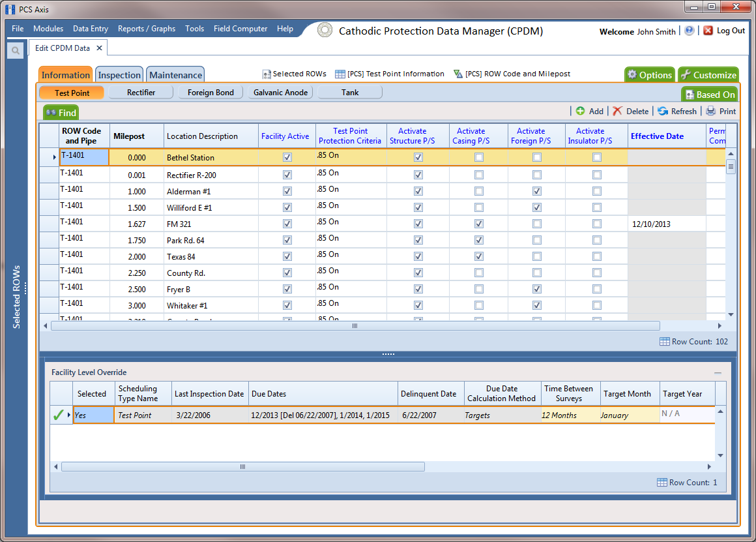Switch to the Inspection tab

[119, 75]
